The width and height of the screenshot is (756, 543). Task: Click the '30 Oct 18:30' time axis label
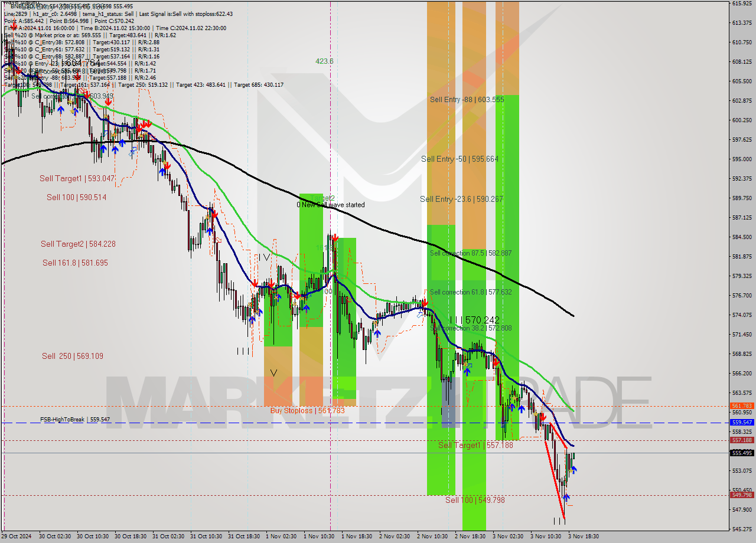(130, 537)
